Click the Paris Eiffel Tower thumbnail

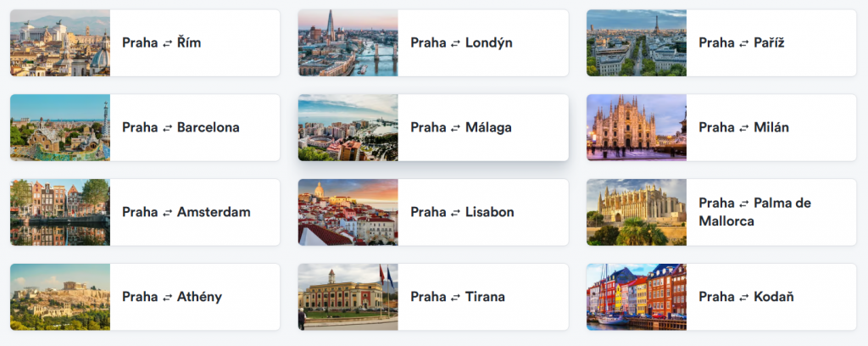(637, 42)
